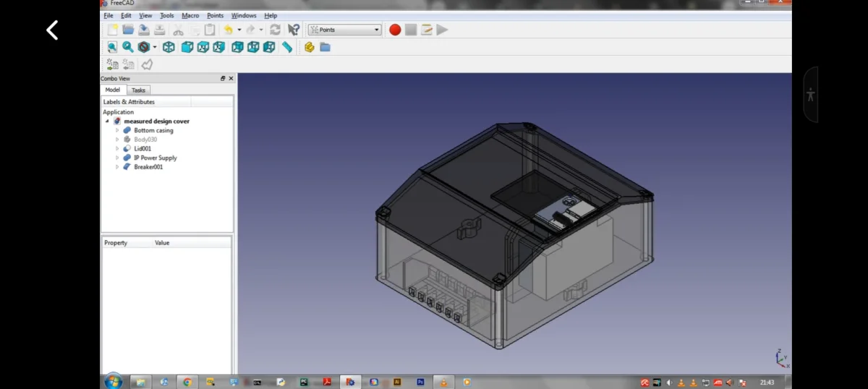
Task: Click the Refresh recompute icon
Action: (275, 30)
